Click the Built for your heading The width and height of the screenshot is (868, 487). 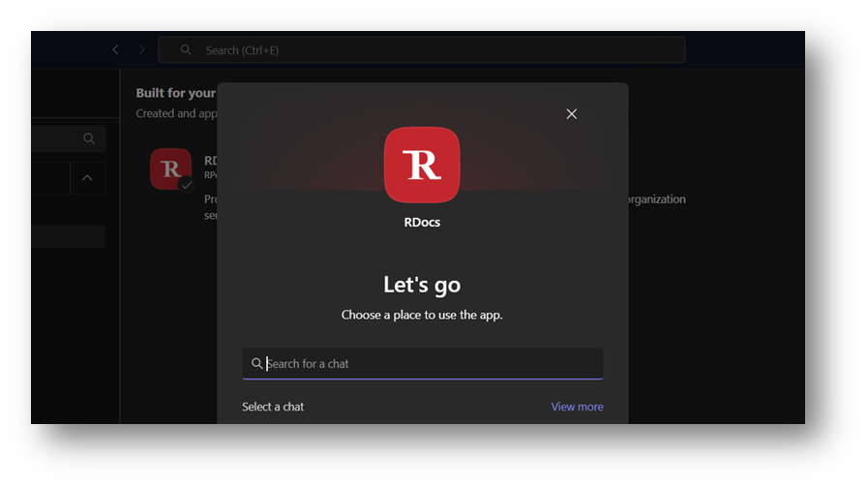175,93
